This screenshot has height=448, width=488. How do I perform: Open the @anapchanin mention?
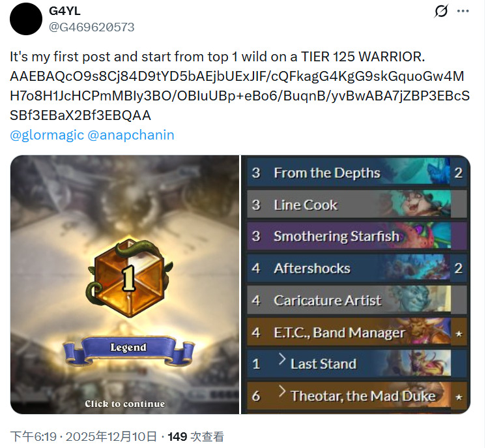131,135
